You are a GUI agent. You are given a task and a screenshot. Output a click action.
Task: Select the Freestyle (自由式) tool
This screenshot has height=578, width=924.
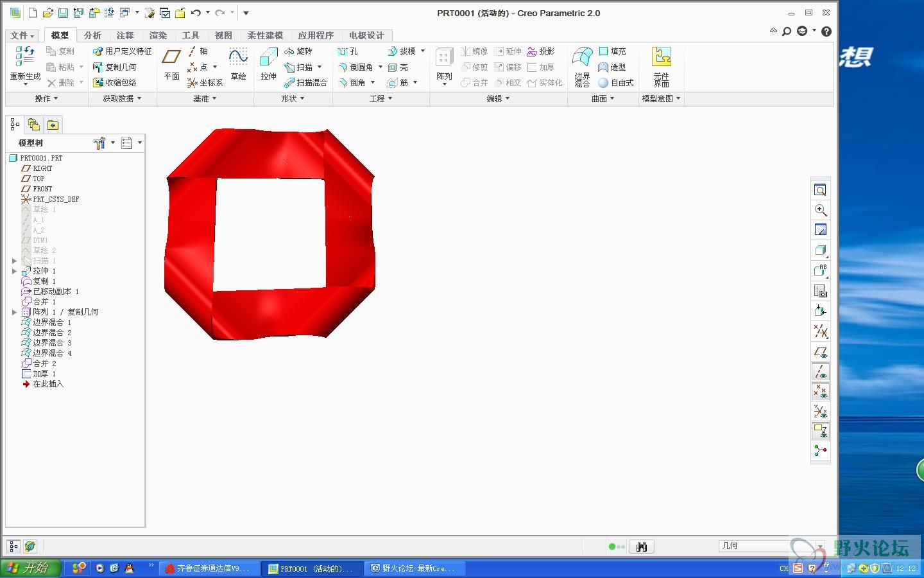click(x=616, y=82)
